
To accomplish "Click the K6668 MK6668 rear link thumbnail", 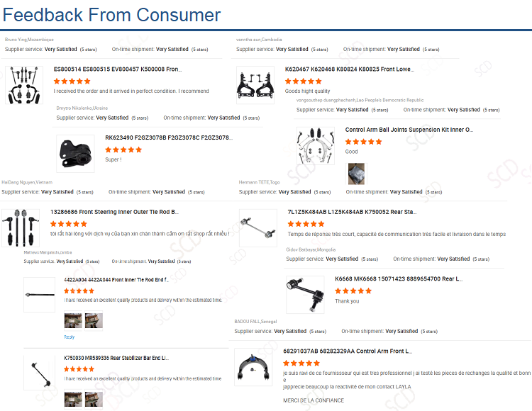I will 305,295.
